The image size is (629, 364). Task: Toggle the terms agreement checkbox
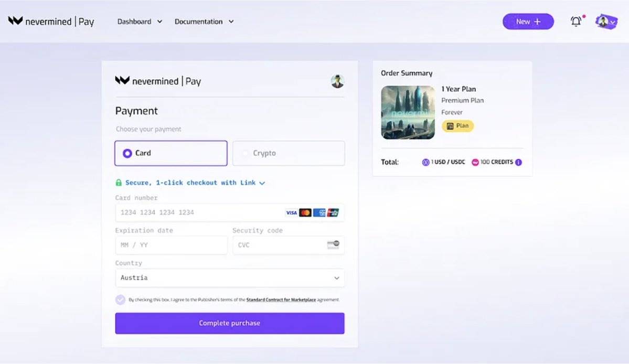tap(121, 299)
